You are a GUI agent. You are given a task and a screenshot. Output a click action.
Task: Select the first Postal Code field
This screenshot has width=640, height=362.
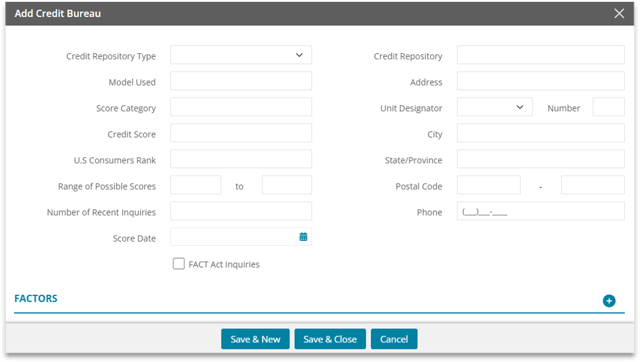point(489,185)
